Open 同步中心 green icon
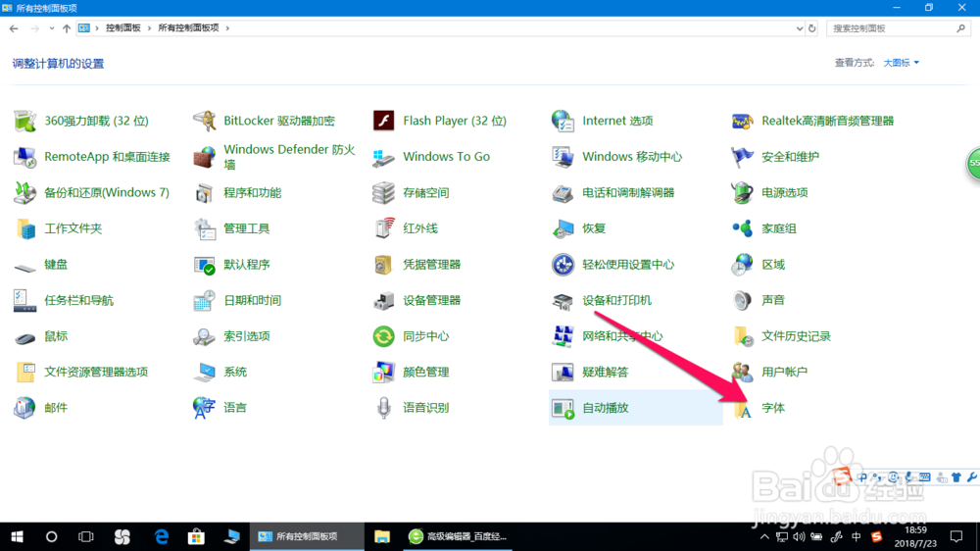Screen dimensions: 980x551 pos(384,336)
